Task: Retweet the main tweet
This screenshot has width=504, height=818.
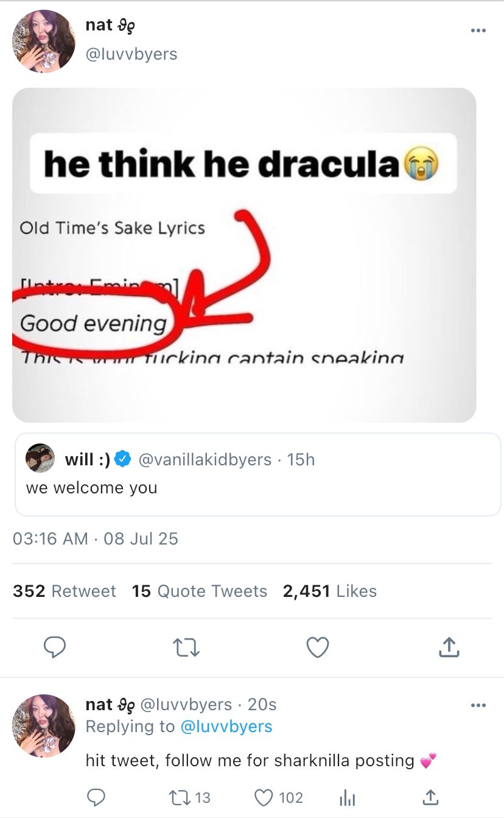Action: pos(186,647)
